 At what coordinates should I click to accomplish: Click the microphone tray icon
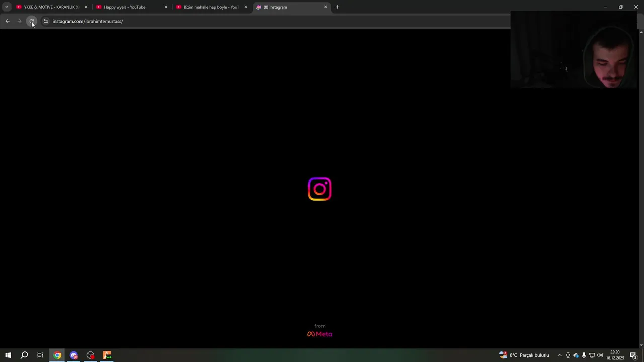click(x=584, y=355)
